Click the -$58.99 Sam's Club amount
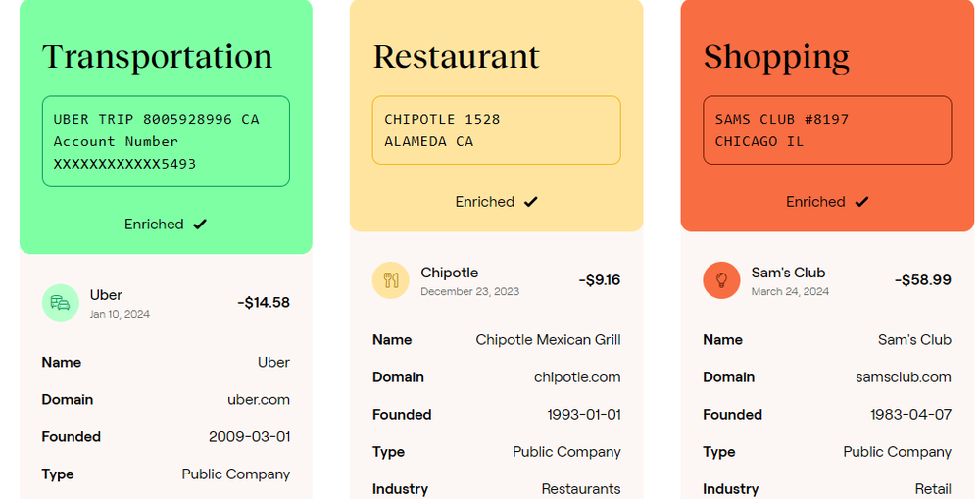The height and width of the screenshot is (499, 980). pos(922,280)
